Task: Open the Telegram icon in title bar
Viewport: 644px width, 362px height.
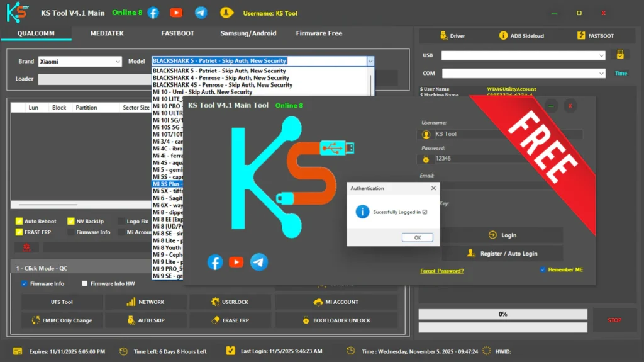Action: point(201,13)
